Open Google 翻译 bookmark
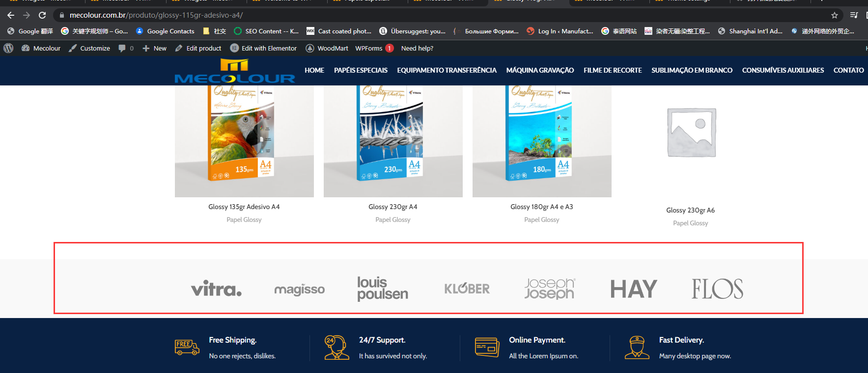Image resolution: width=868 pixels, height=373 pixels. (30, 31)
